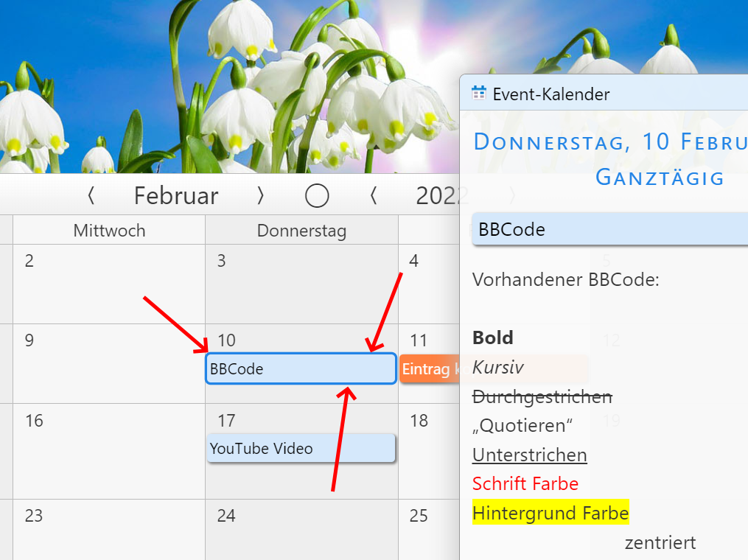
Task: Open the YouTube Video event
Action: pos(301,449)
